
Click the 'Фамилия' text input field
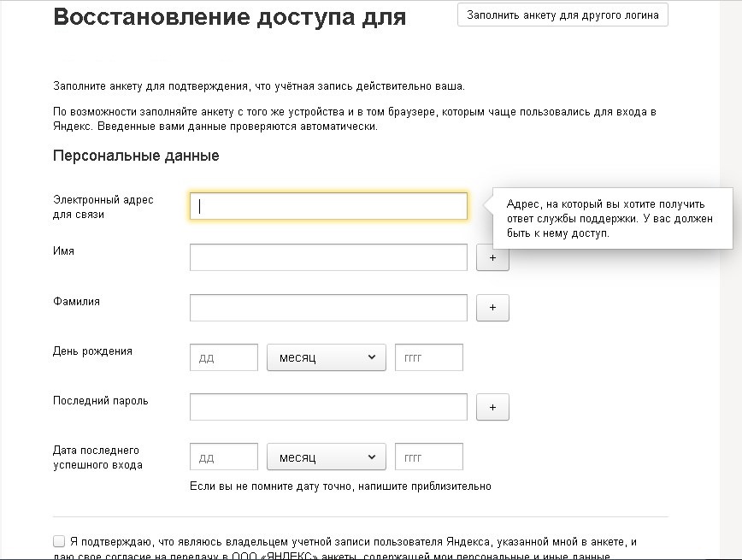(328, 308)
